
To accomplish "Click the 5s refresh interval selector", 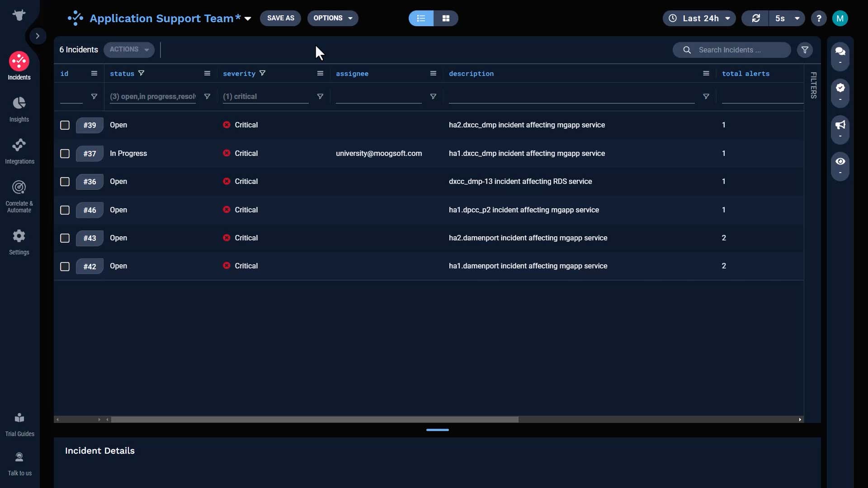I will click(x=786, y=18).
